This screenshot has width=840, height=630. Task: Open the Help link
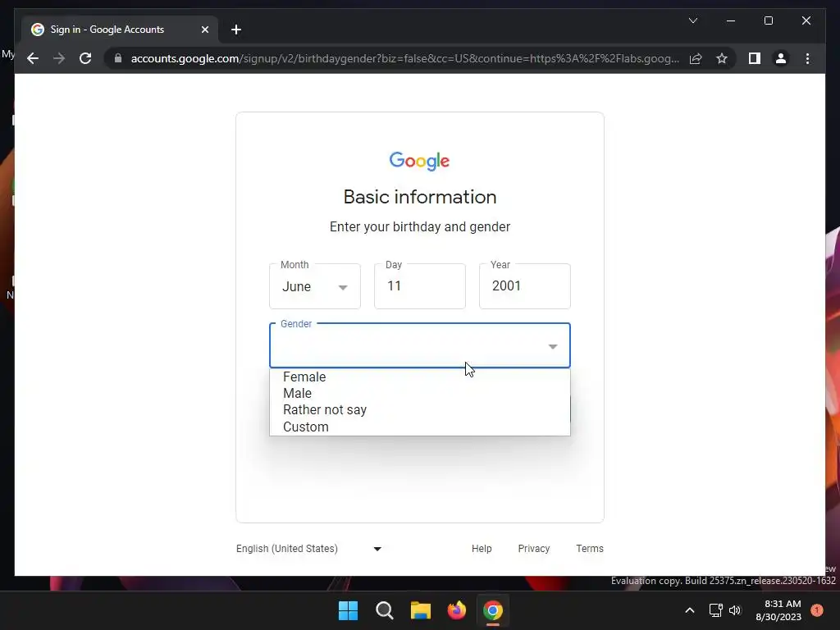482,549
